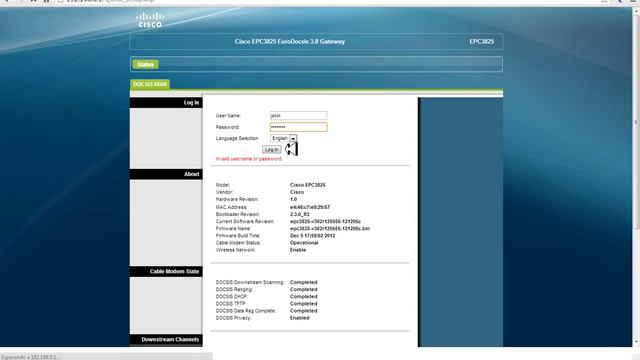Click the Cable Modem State sidebar header
Image resolution: width=640 pixels, height=360 pixels.
coord(166,271)
